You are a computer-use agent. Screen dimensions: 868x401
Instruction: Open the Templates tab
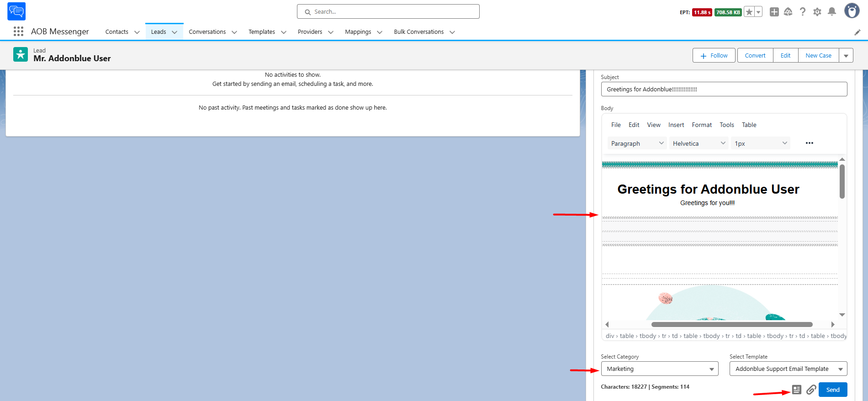pos(262,32)
